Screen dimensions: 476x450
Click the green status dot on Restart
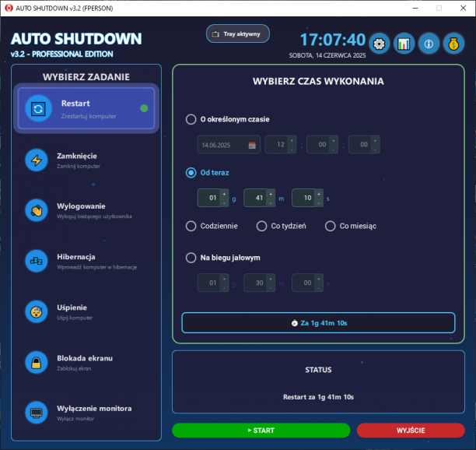(144, 108)
